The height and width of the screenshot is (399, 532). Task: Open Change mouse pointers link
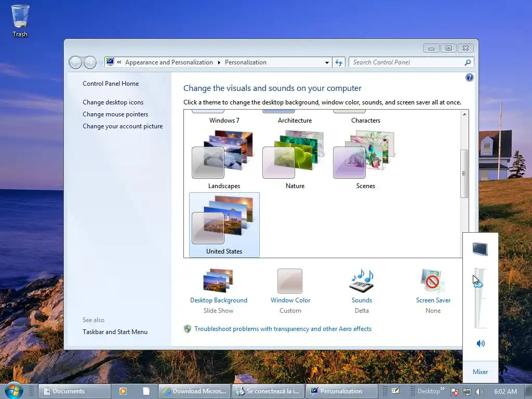tap(115, 114)
